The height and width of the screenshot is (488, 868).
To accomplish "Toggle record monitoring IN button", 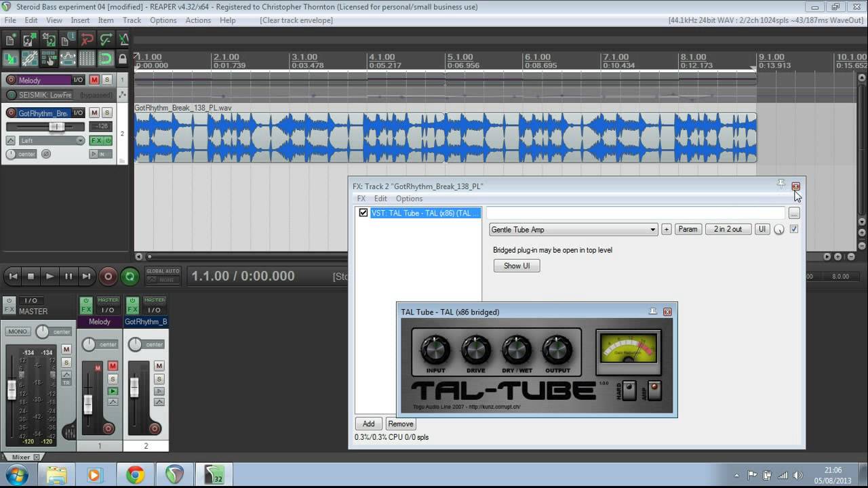I will (x=101, y=154).
